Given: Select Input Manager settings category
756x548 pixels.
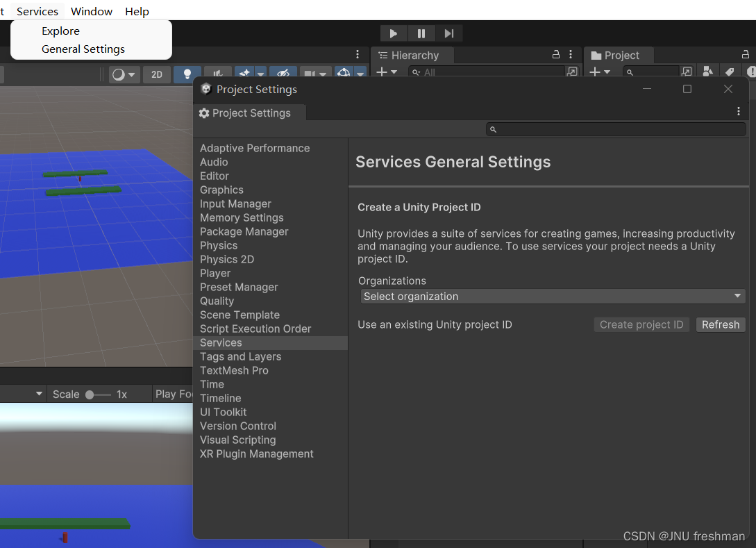Looking at the screenshot, I should (236, 204).
